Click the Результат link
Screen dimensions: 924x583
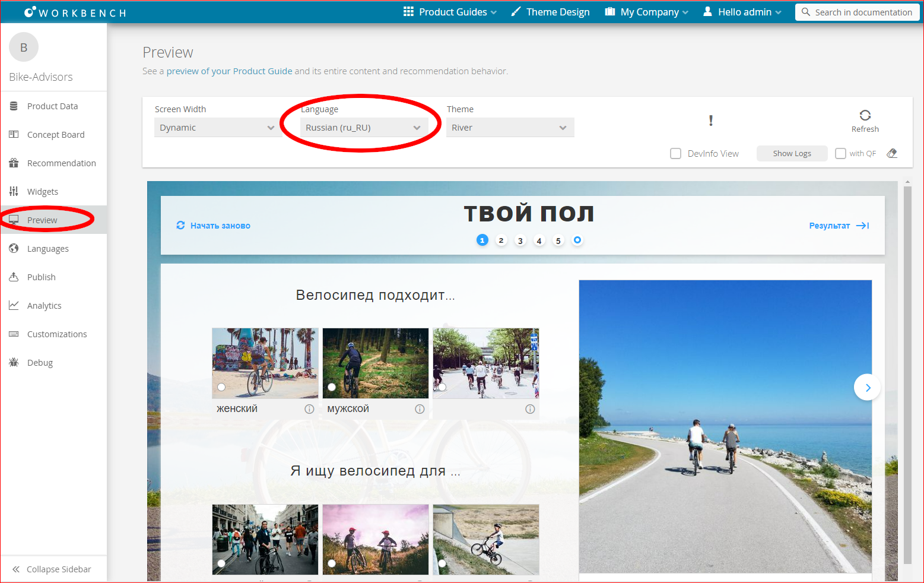pyautogui.click(x=830, y=226)
